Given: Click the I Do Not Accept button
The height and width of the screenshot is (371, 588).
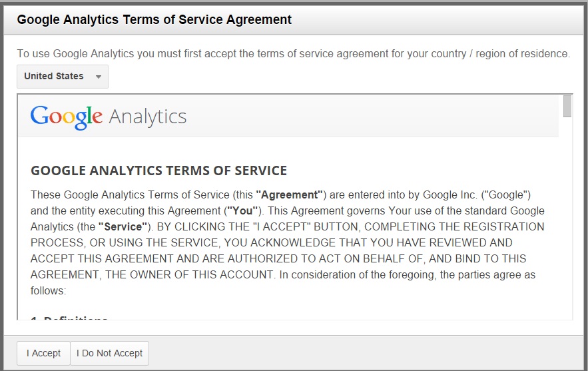Looking at the screenshot, I should pos(109,353).
